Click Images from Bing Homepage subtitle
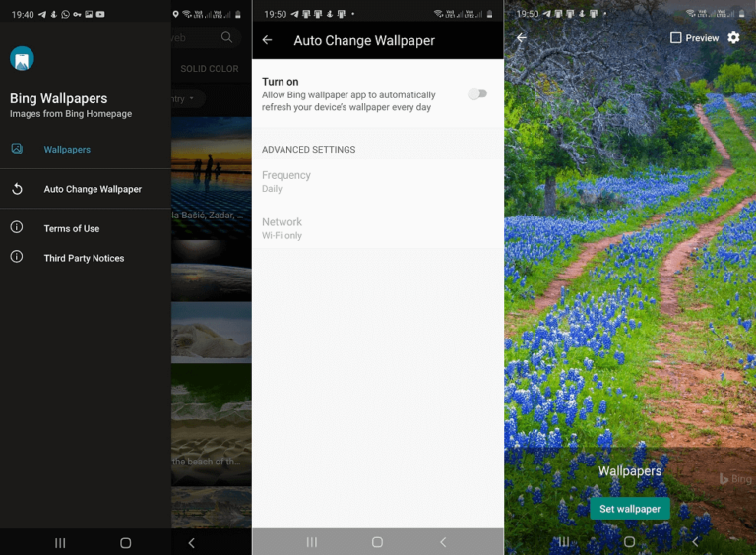The width and height of the screenshot is (756, 555). point(71,114)
